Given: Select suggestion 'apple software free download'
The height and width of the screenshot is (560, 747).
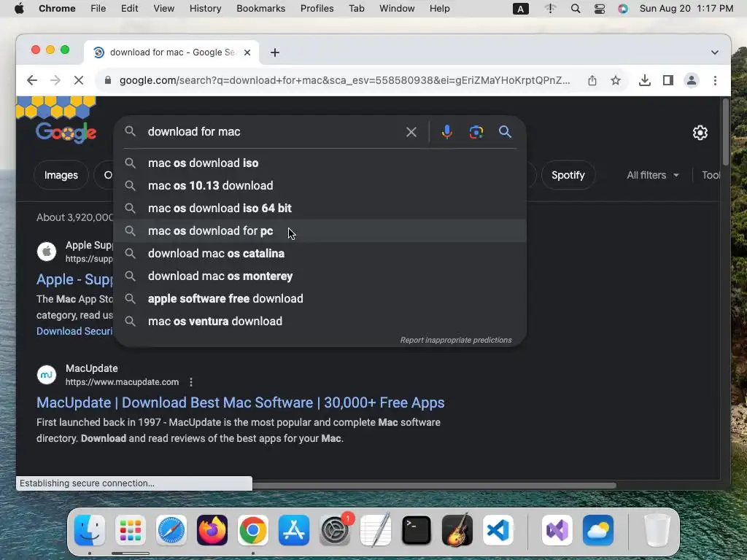Looking at the screenshot, I should (320, 298).
